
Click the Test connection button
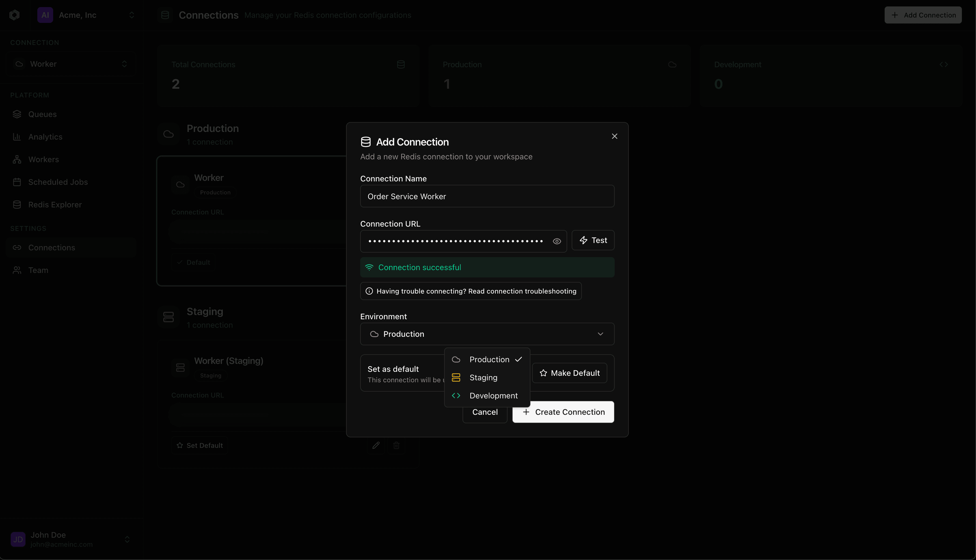coord(593,240)
